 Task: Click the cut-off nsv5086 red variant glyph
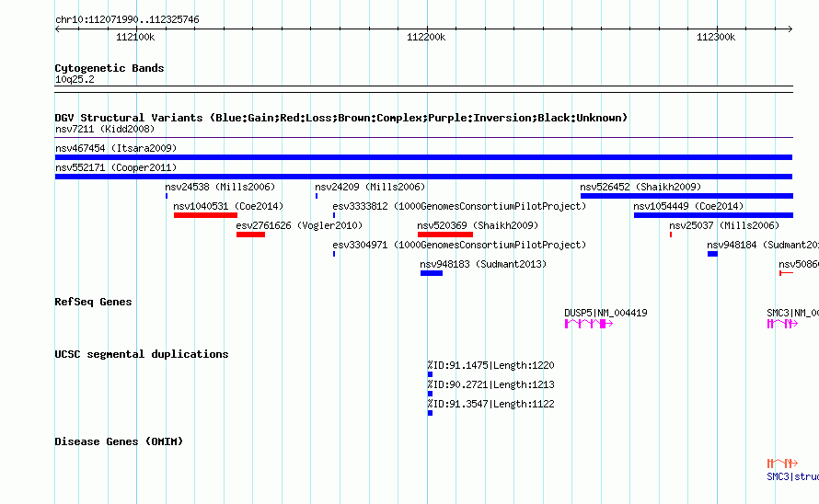[x=786, y=273]
